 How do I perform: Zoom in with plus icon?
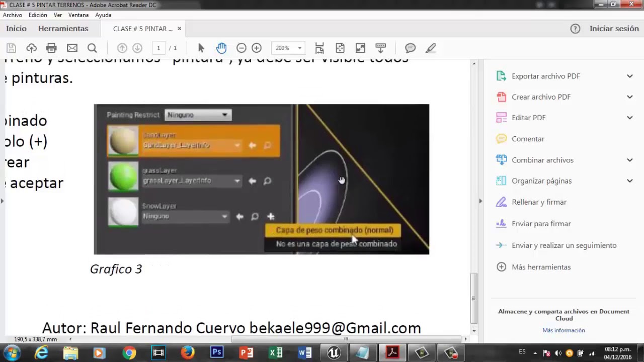pyautogui.click(x=257, y=48)
